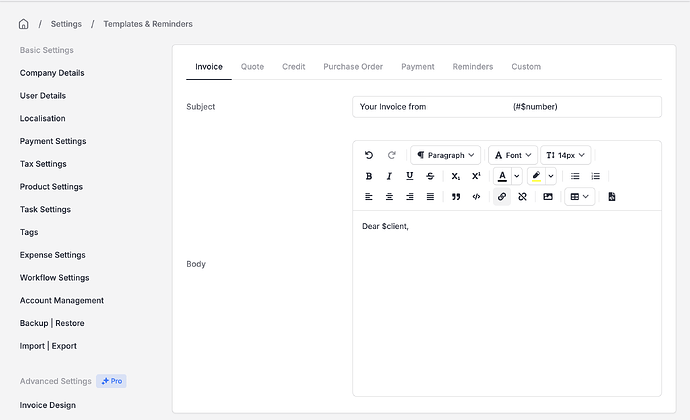Open Import | Export page
The image size is (690, 420).
[x=48, y=346]
